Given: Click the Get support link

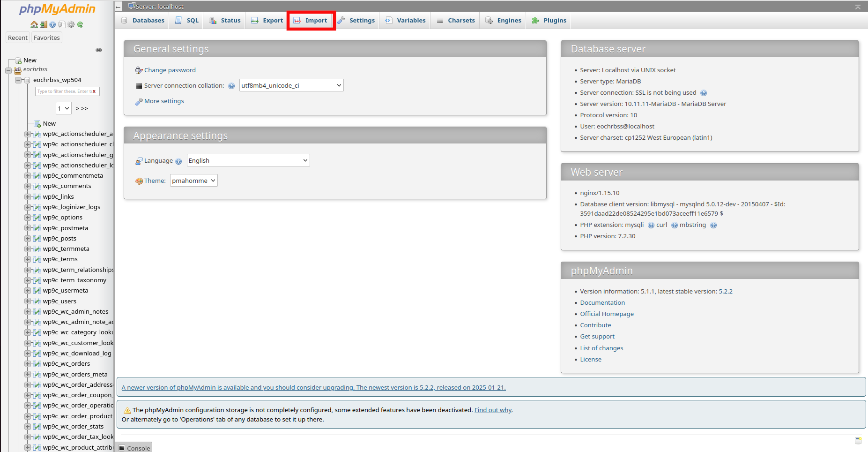Looking at the screenshot, I should click(x=597, y=337).
